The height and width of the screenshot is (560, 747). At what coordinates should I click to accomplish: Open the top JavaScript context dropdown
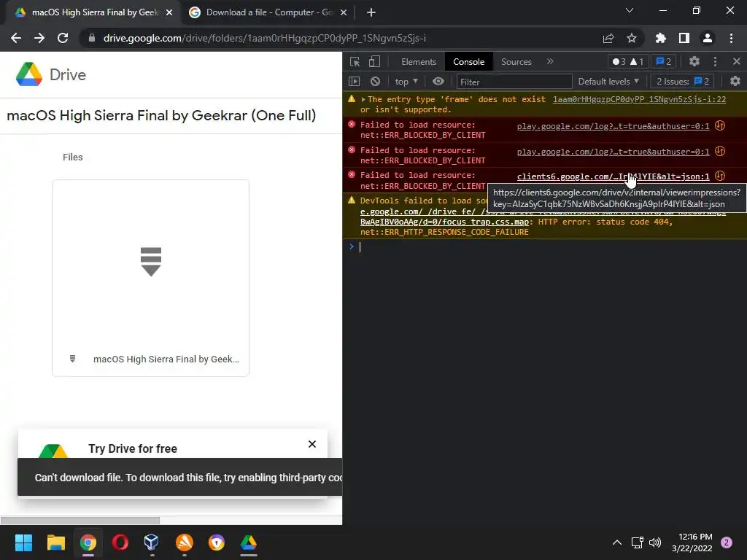(x=406, y=82)
